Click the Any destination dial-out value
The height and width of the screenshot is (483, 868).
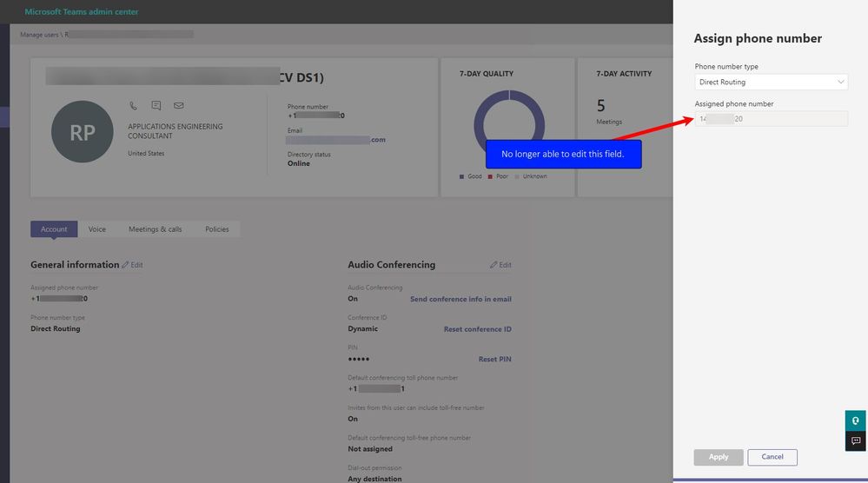(x=374, y=479)
